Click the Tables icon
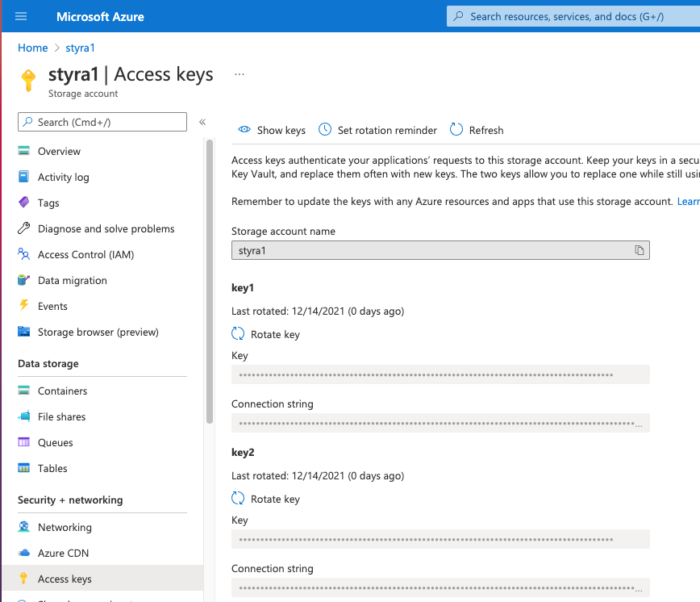 23,468
